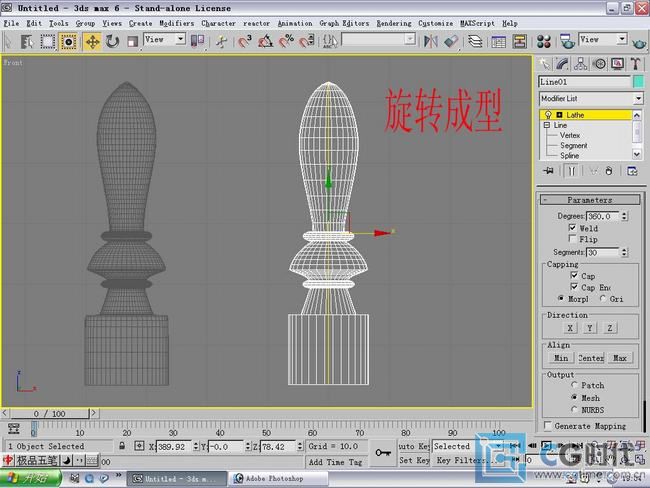Open the Material Editor spheres icon
This screenshot has width=650, height=488.
543,41
